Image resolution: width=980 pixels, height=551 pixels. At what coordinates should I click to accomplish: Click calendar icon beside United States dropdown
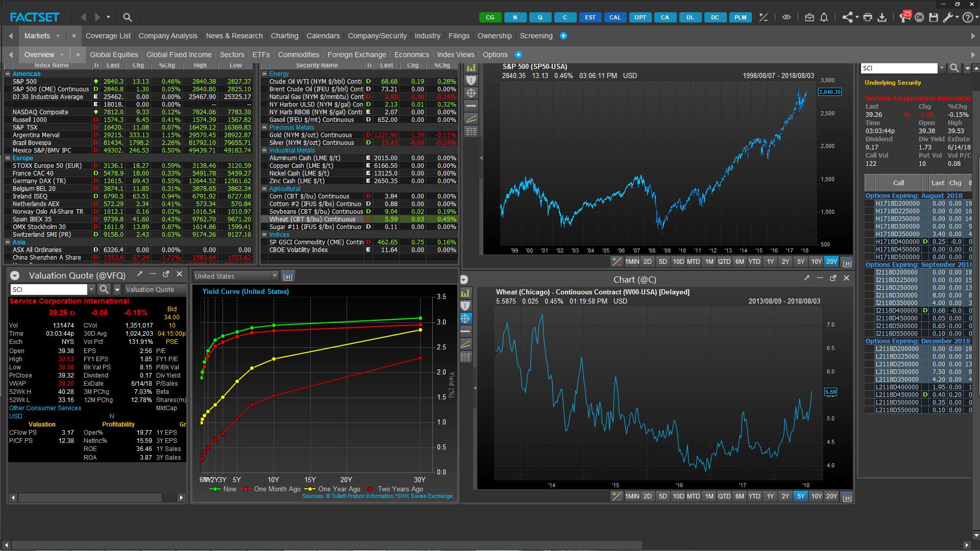(x=288, y=276)
